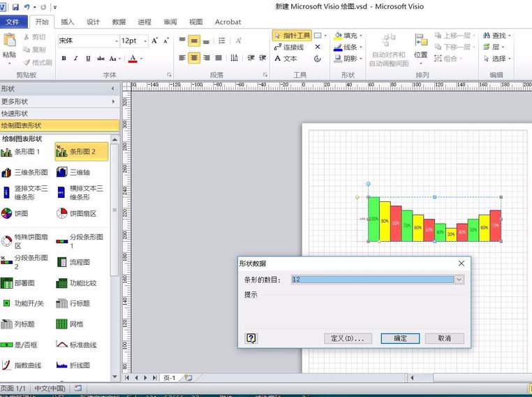Switch to the 插入 Insert tab
The width and height of the screenshot is (532, 397).
[67, 22]
